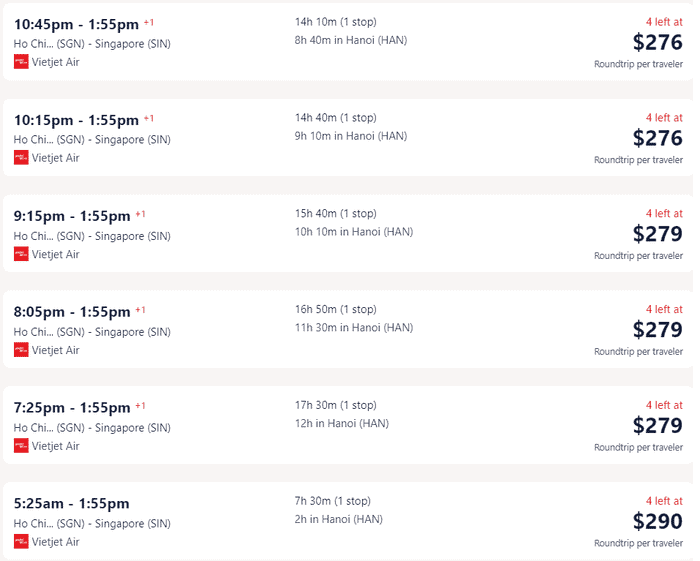Click the $290 roundtrip price
This screenshot has height=561, width=700.
[658, 521]
